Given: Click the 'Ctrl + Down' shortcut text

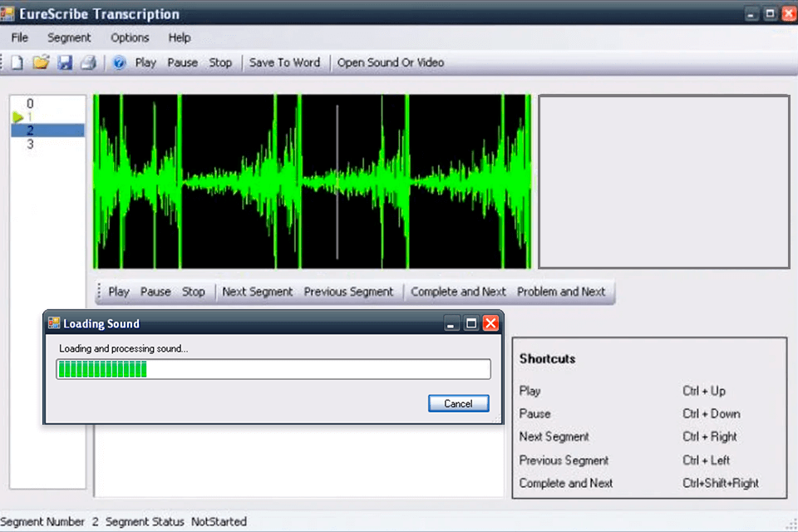Looking at the screenshot, I should [x=712, y=413].
